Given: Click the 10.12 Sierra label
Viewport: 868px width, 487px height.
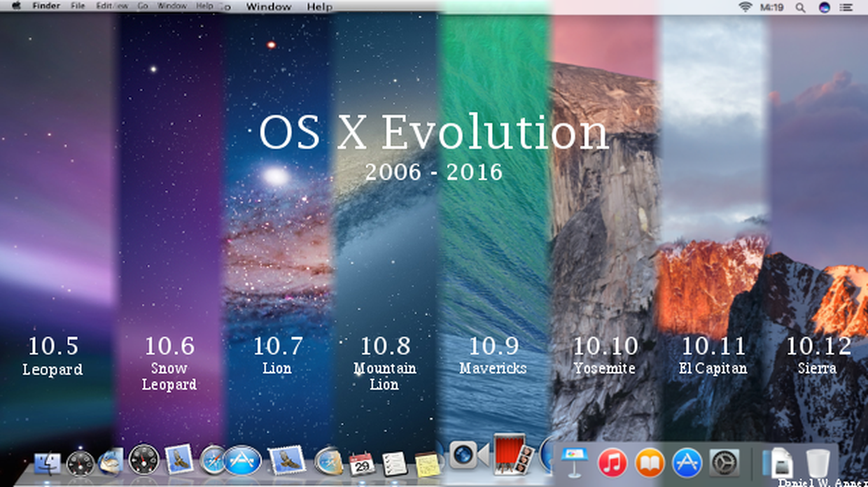Looking at the screenshot, I should point(818,355).
